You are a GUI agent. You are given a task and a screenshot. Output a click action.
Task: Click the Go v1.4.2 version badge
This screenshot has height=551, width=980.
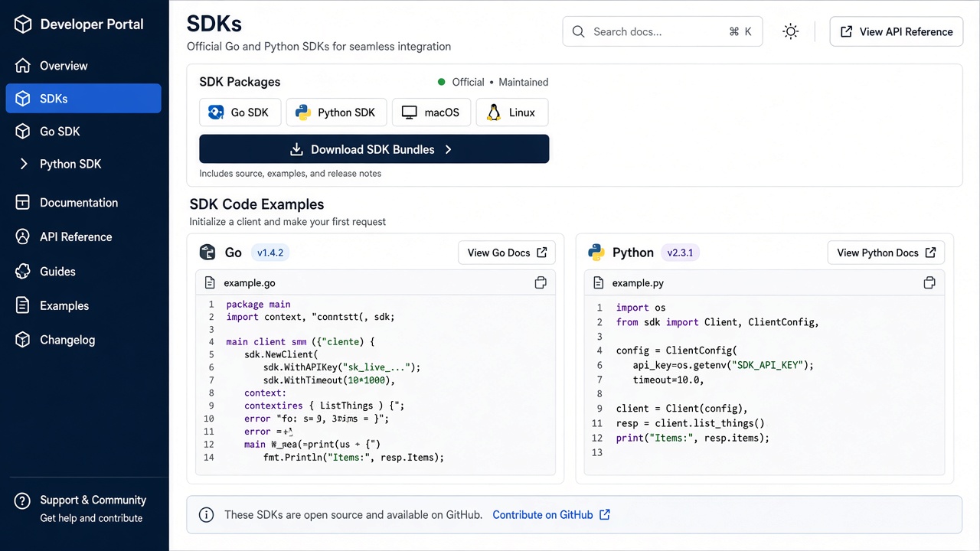pyautogui.click(x=271, y=253)
